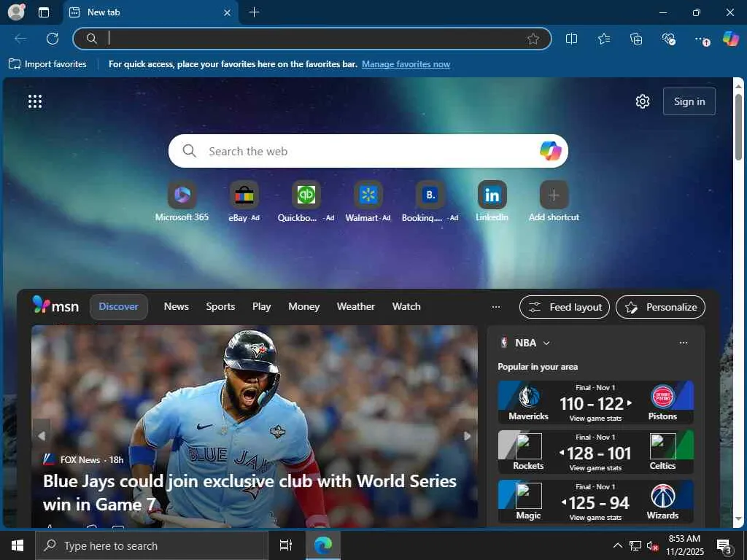Open the muted volume tray icon

coord(652,545)
